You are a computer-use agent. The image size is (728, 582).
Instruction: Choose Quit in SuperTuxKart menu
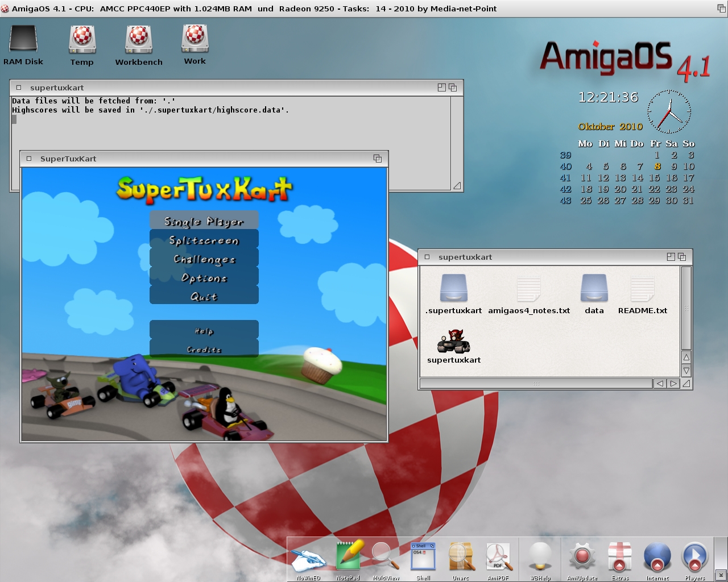coord(204,296)
